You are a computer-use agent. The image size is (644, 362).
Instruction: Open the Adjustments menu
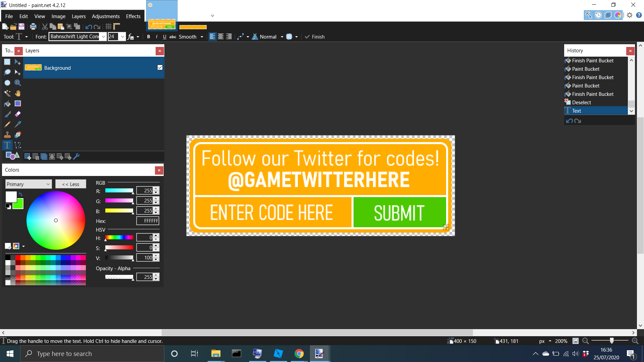pos(106,16)
